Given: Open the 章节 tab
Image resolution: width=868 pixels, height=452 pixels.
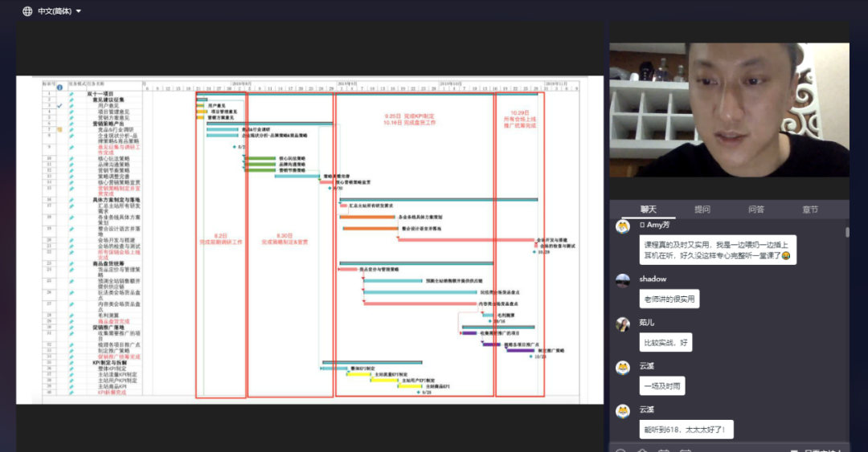Looking at the screenshot, I should pos(810,209).
